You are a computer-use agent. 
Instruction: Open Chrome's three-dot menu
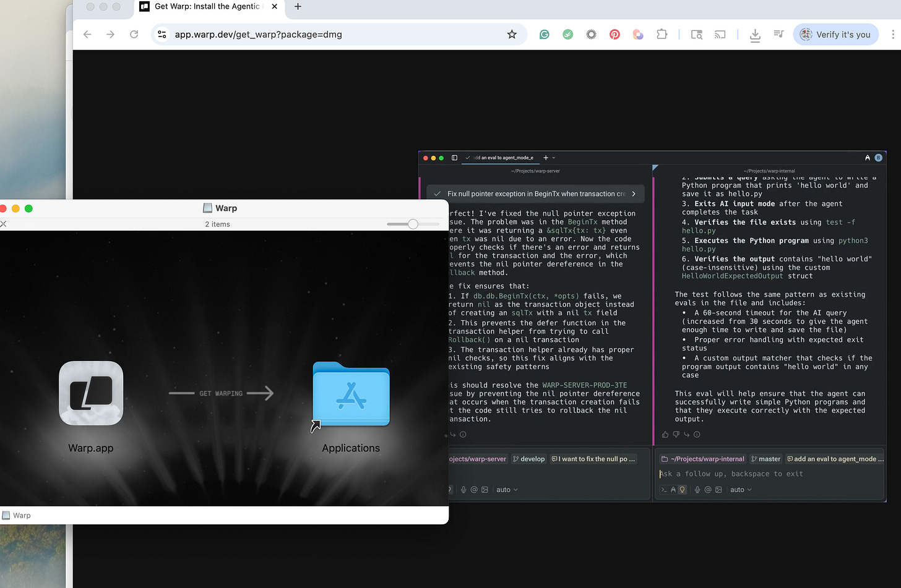892,35
